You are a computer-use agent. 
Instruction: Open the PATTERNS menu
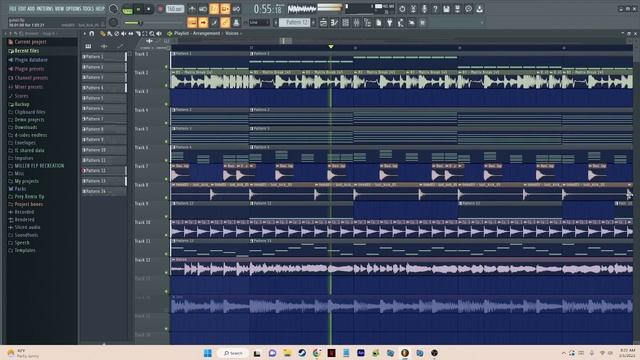point(45,9)
